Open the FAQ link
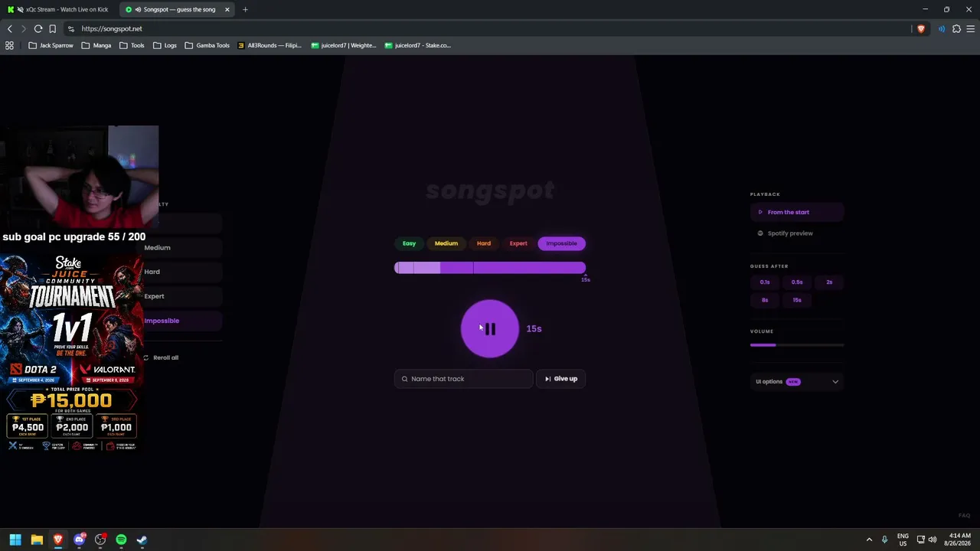 click(964, 516)
